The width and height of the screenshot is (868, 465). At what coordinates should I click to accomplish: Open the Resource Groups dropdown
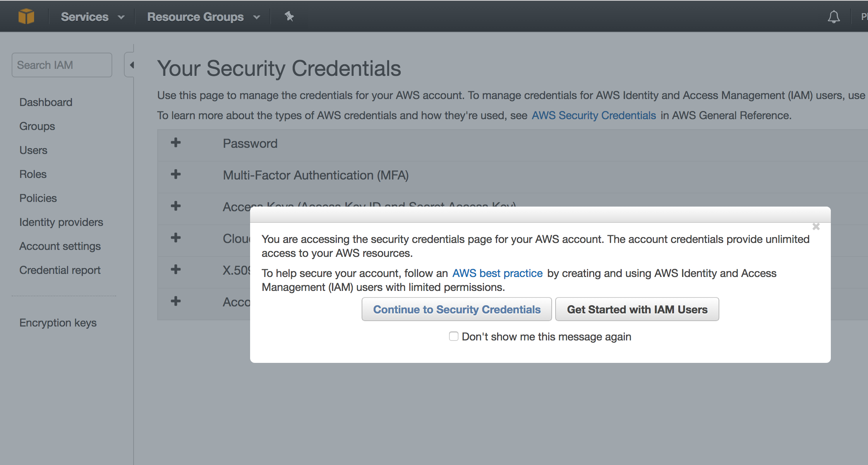tap(203, 17)
